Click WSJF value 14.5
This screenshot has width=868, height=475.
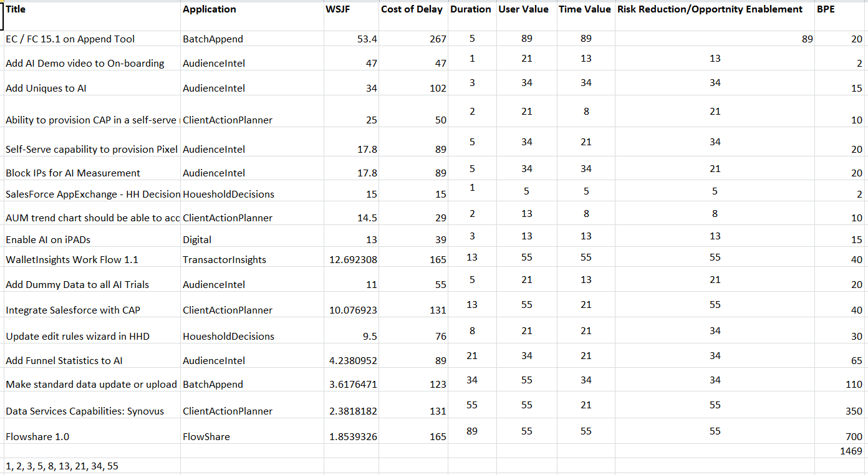(352, 214)
